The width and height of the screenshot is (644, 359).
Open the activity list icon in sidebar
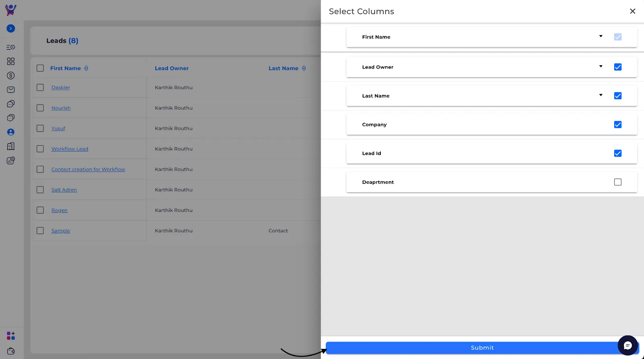point(11,47)
